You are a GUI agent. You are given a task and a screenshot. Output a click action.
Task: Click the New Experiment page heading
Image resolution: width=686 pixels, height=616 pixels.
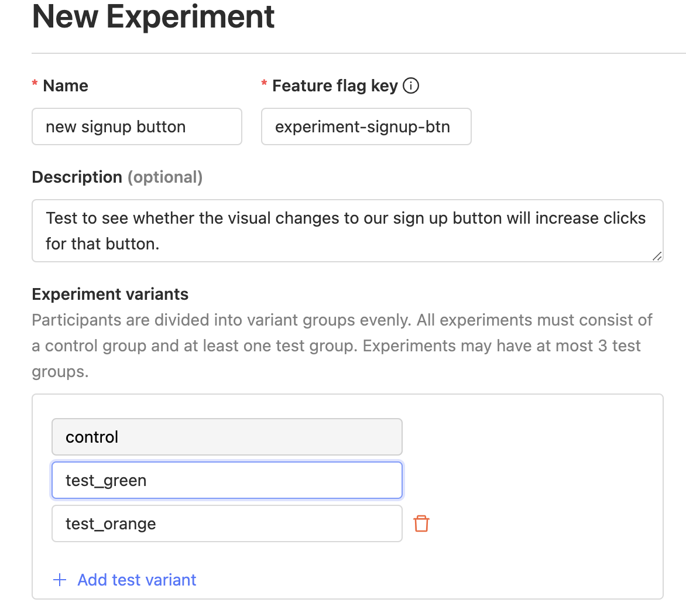pyautogui.click(x=153, y=16)
